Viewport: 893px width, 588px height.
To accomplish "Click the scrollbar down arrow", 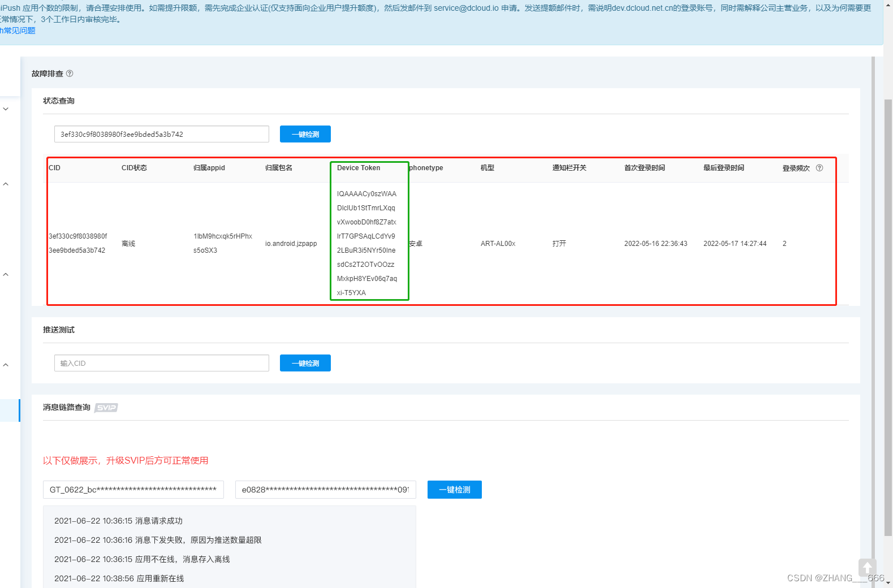I will pos(888,582).
